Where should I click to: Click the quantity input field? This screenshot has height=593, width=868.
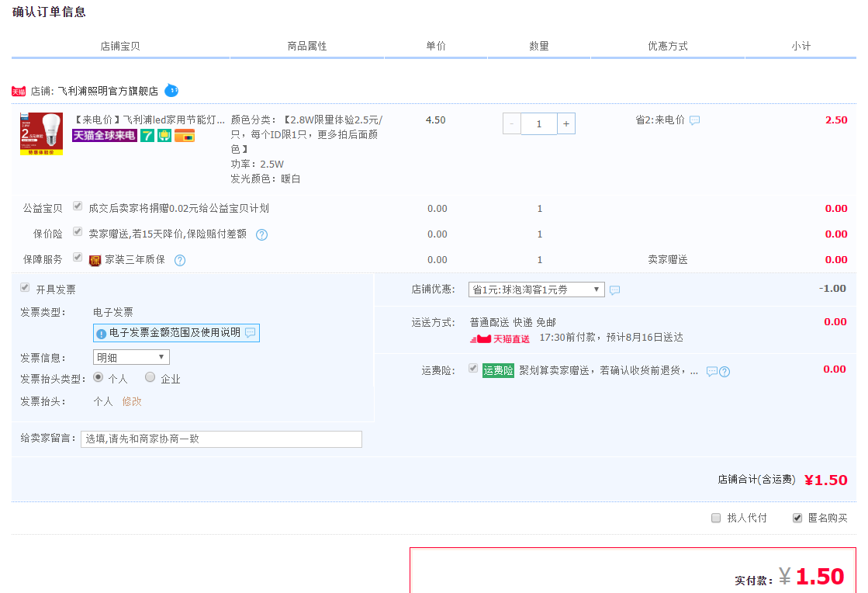pos(538,124)
